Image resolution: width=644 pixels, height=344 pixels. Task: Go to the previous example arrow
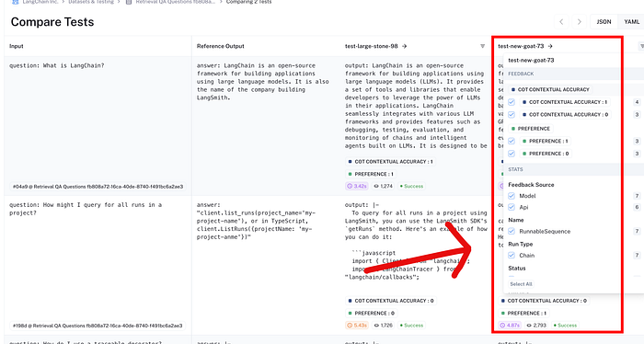[x=561, y=22]
